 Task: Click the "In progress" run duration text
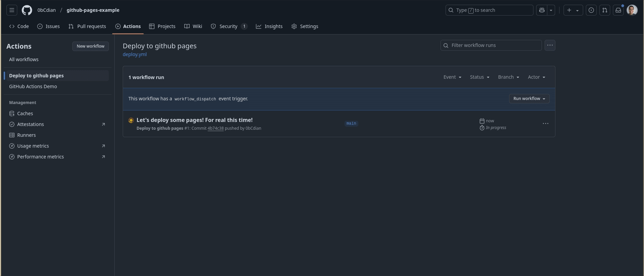496,128
